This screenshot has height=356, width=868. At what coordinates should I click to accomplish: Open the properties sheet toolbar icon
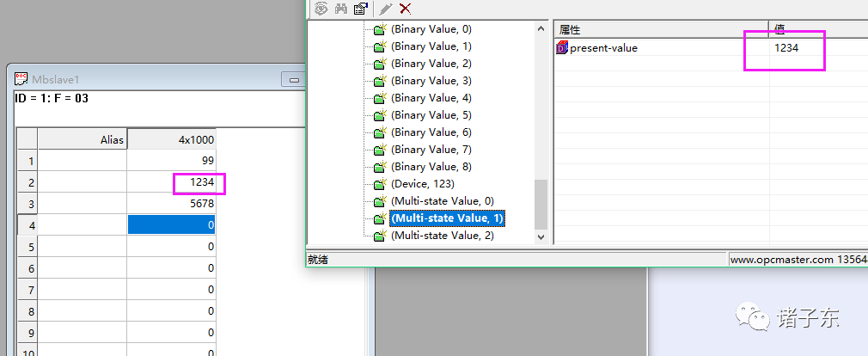[x=360, y=9]
